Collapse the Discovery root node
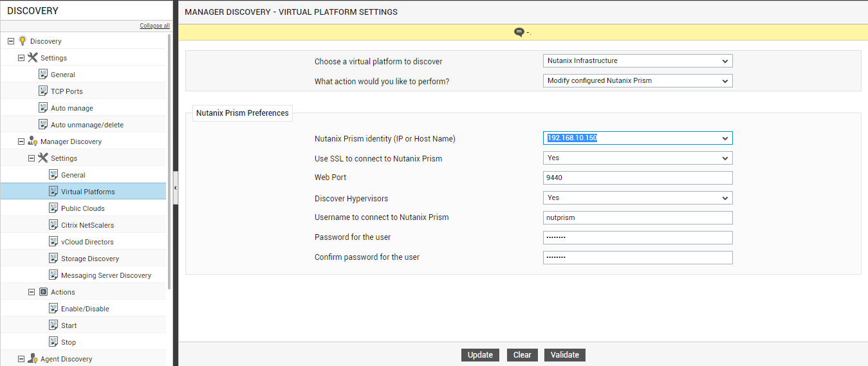 click(10, 41)
